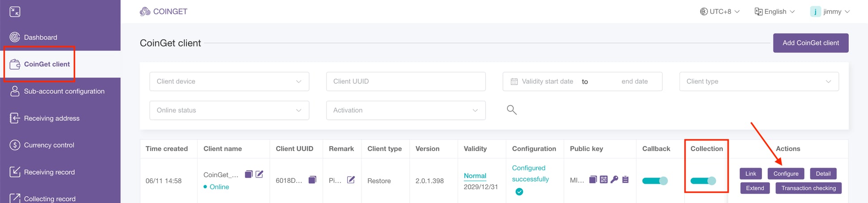Open the UTC+8 timezone selector
The height and width of the screenshot is (203, 868).
(x=720, y=12)
